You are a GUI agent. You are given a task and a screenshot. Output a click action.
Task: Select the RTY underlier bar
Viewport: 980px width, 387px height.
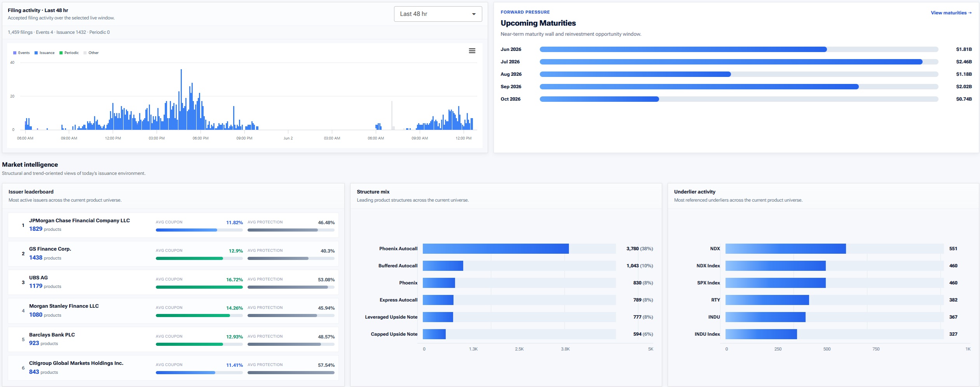click(x=767, y=300)
